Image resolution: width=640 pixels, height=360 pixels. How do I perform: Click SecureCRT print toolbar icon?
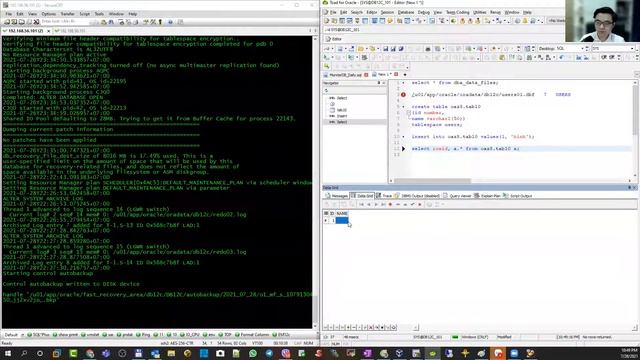point(122,22)
